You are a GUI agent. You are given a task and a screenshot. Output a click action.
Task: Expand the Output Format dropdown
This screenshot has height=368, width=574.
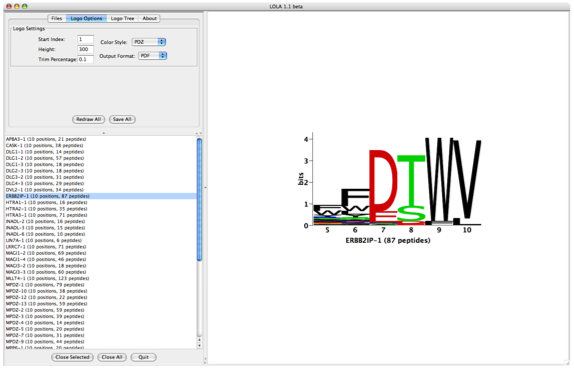pyautogui.click(x=153, y=56)
